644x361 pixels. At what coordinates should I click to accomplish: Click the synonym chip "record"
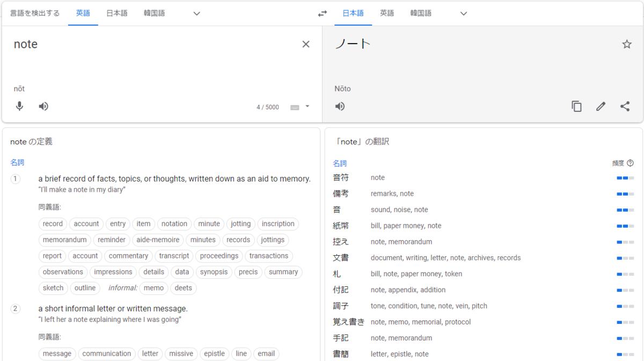coord(53,224)
